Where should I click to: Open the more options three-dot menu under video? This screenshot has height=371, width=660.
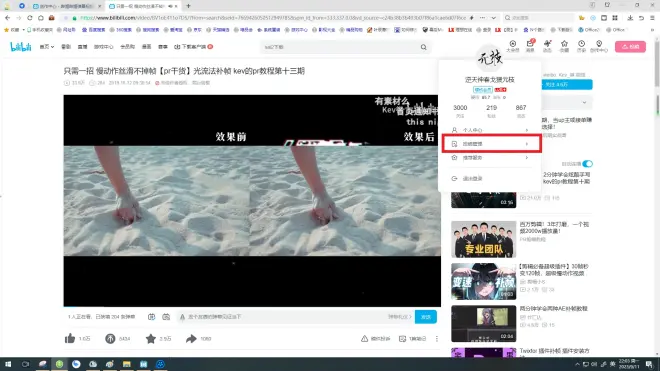[436, 339]
